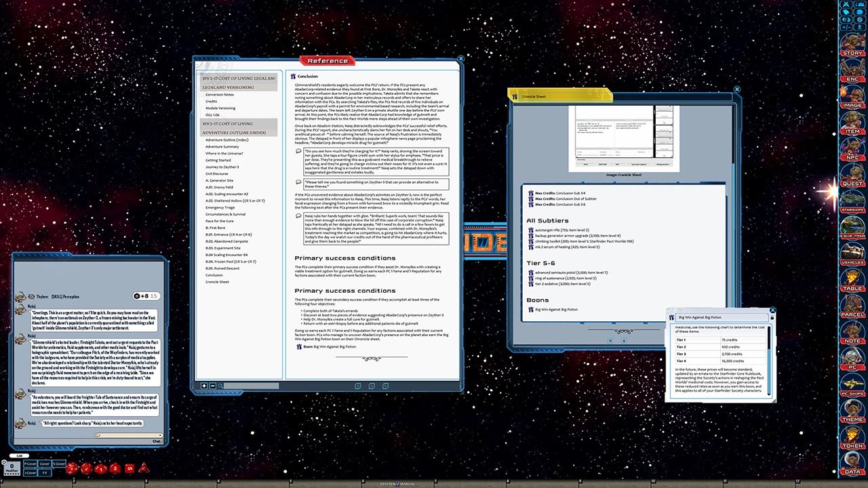Click the search field at the reference window bottom
Screen dimensions: 868x488
point(251,386)
